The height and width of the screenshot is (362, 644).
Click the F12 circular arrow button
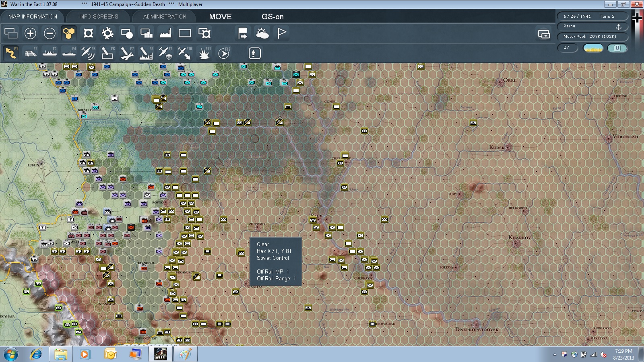(x=223, y=53)
